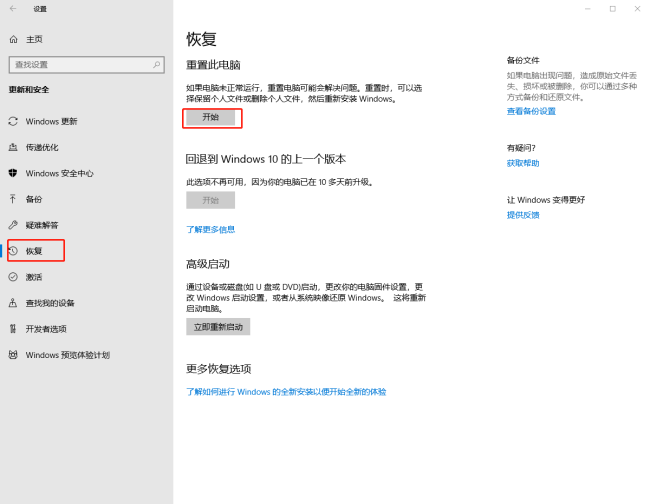Click the 开发者选项 tools icon
This screenshot has width=650, height=504.
point(13,329)
